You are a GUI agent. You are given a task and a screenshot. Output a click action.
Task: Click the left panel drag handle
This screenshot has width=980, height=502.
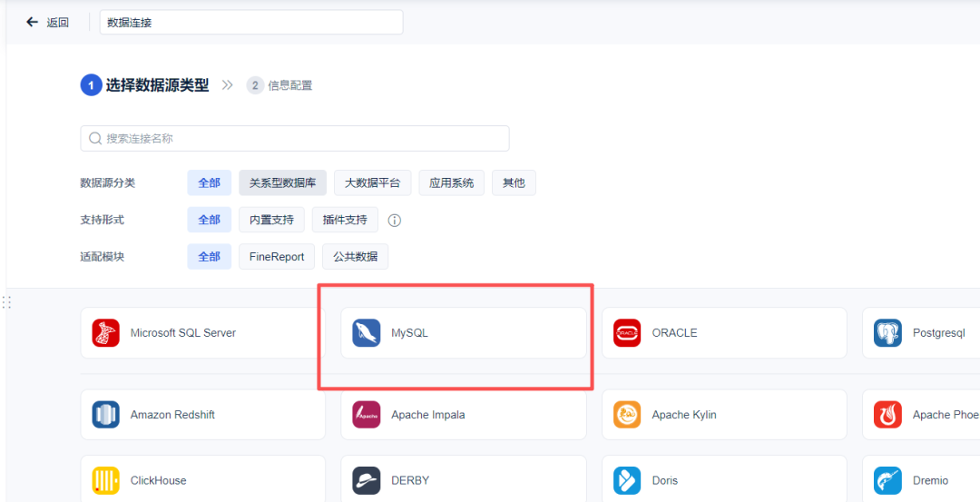tap(7, 302)
